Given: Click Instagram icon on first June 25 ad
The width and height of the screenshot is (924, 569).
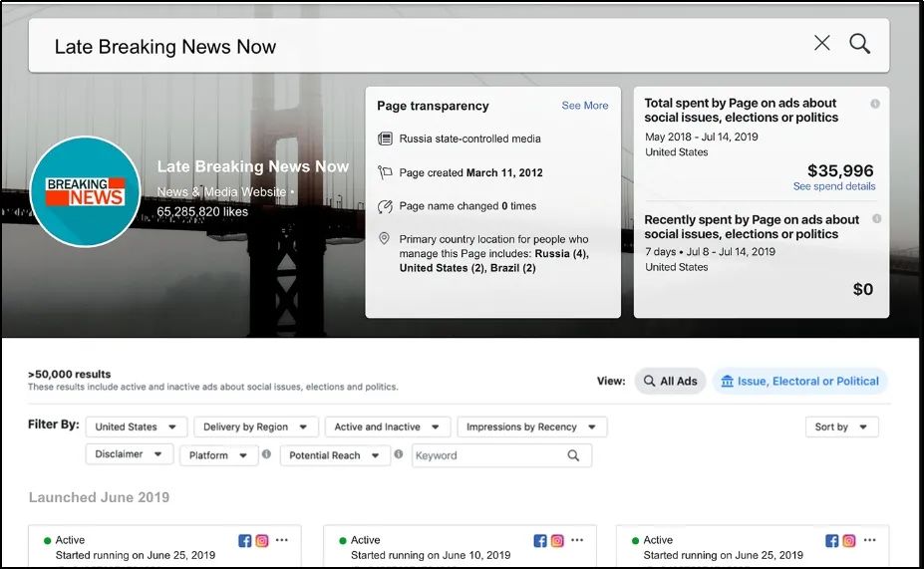Looking at the screenshot, I should coord(262,540).
